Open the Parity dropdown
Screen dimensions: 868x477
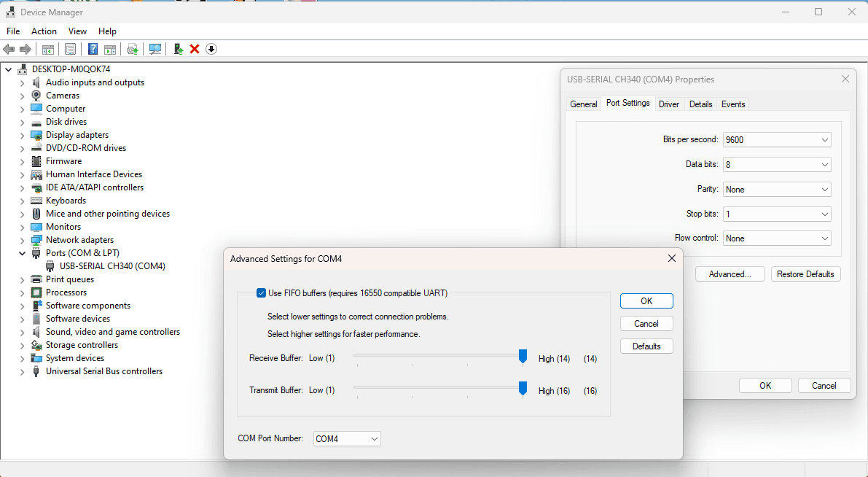point(777,190)
